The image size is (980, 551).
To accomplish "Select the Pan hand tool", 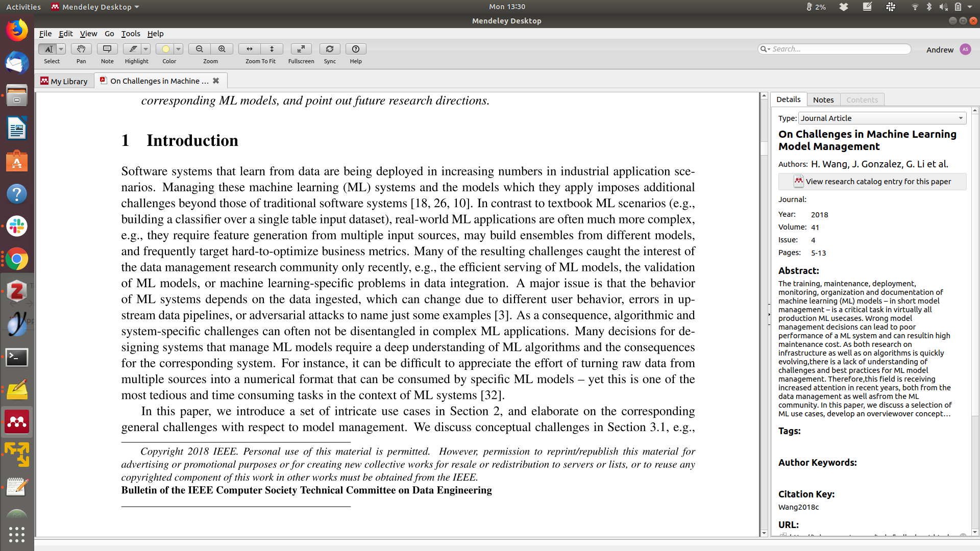I will coord(81,49).
